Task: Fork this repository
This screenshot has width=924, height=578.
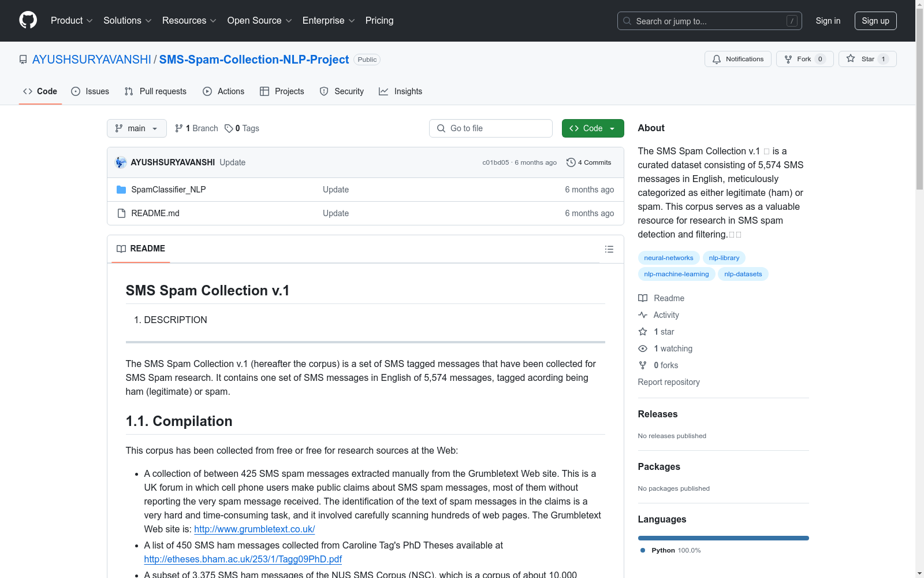Action: (804, 59)
